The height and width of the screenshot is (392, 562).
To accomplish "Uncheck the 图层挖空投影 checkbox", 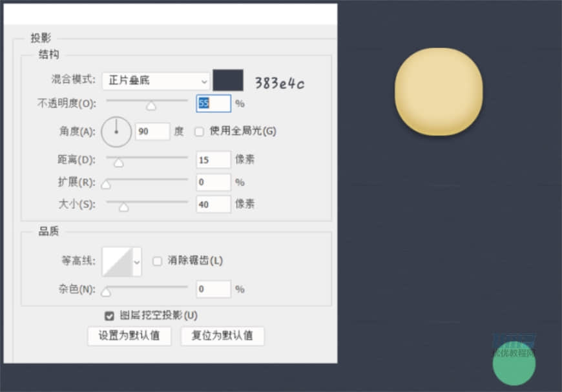I will (109, 316).
